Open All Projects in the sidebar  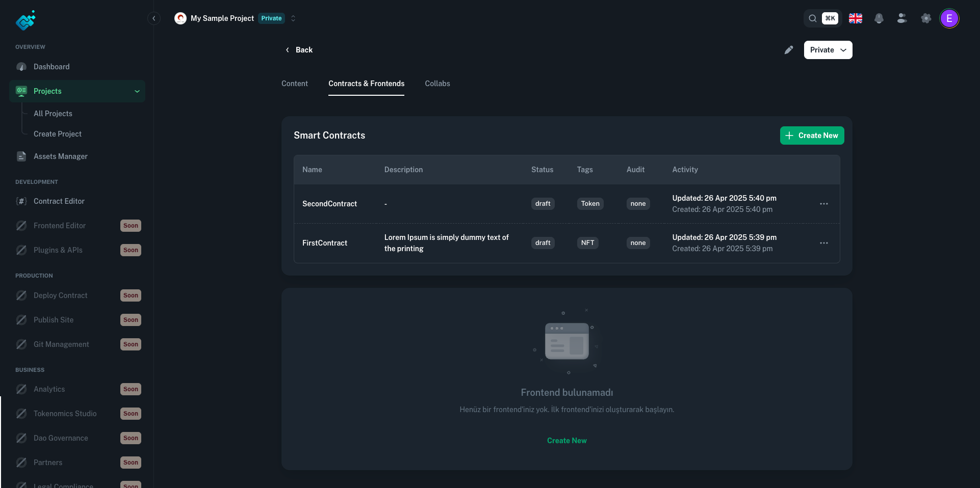53,114
